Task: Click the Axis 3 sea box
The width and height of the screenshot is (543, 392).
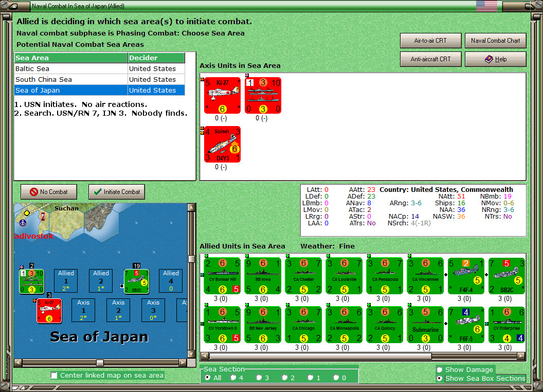Action: pyautogui.click(x=153, y=310)
